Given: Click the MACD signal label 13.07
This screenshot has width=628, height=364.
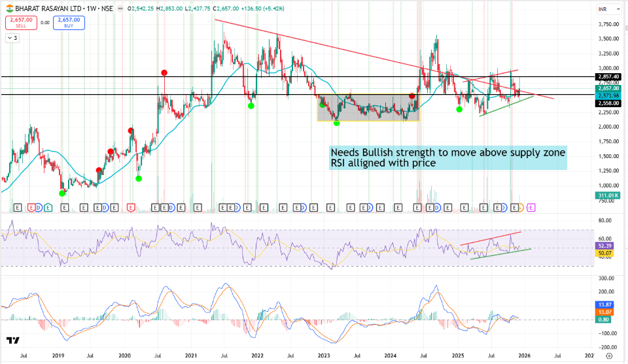Looking at the screenshot, I should pyautogui.click(x=604, y=312).
